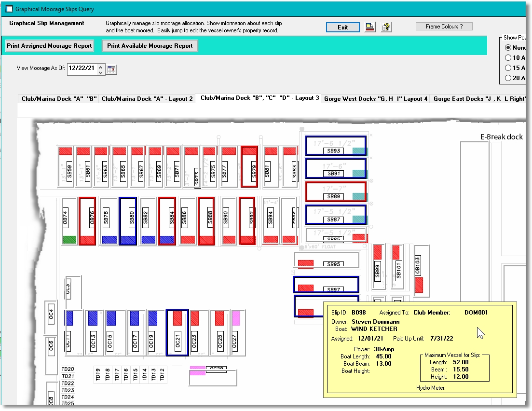Image resolution: width=532 pixels, height=411 pixels.
Task: Select slip SB93 near E-Break dock
Action: coord(336,144)
